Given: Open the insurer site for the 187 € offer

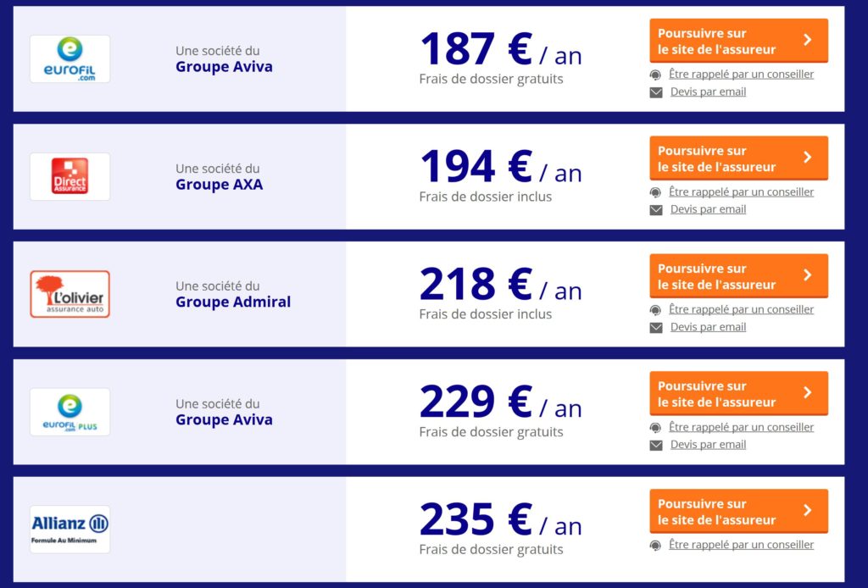Looking at the screenshot, I should pyautogui.click(x=737, y=40).
